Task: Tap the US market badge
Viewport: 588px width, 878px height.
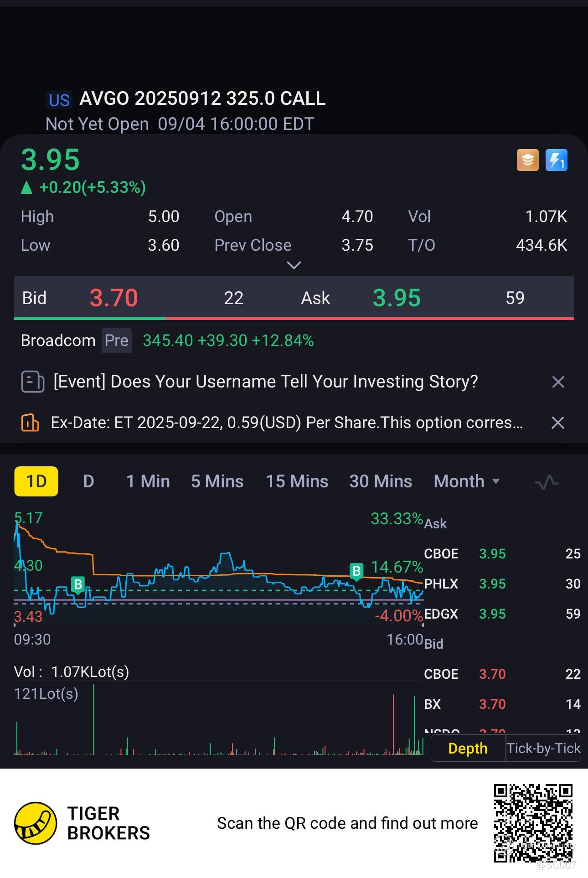Action: [x=59, y=100]
